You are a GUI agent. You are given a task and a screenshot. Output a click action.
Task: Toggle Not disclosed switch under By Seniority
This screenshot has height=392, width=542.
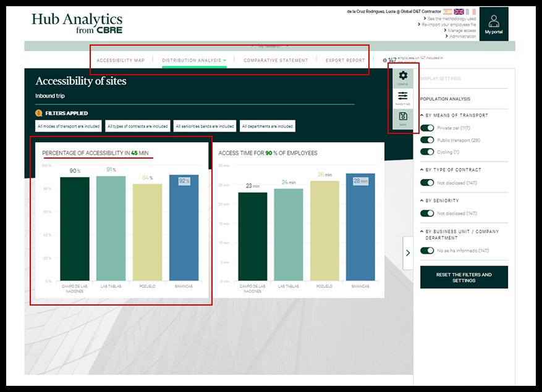[x=427, y=214]
